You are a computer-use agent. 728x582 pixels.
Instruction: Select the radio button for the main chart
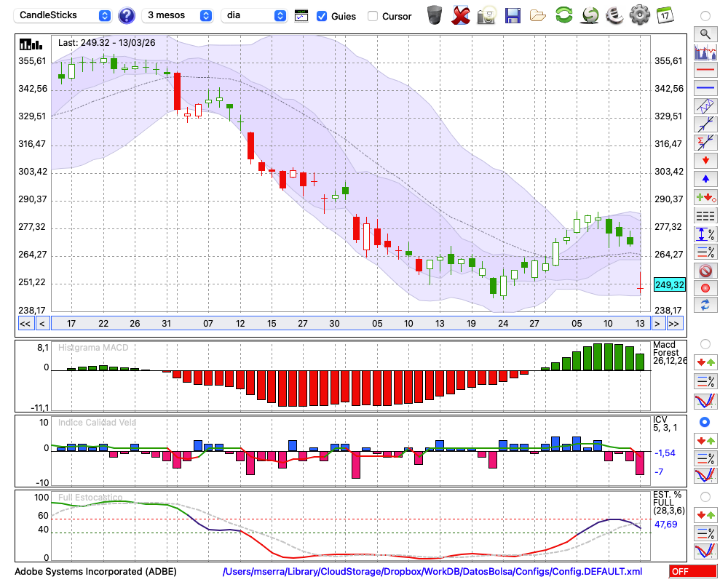(x=705, y=16)
